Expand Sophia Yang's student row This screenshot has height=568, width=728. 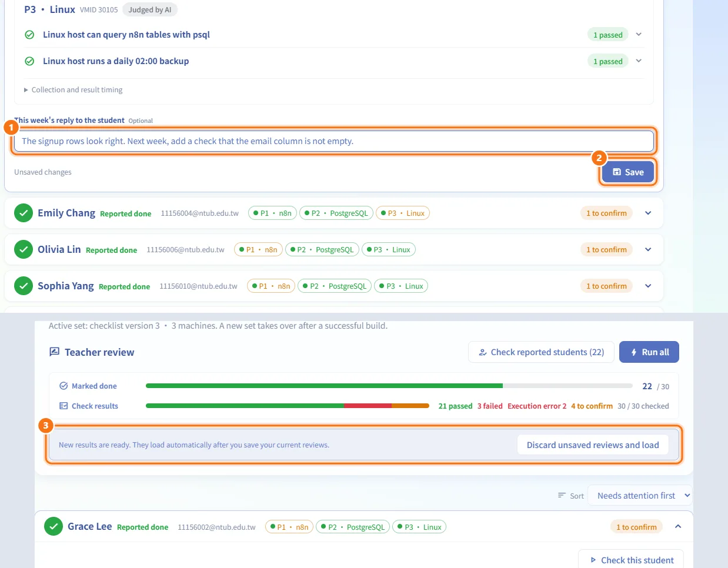tap(648, 286)
